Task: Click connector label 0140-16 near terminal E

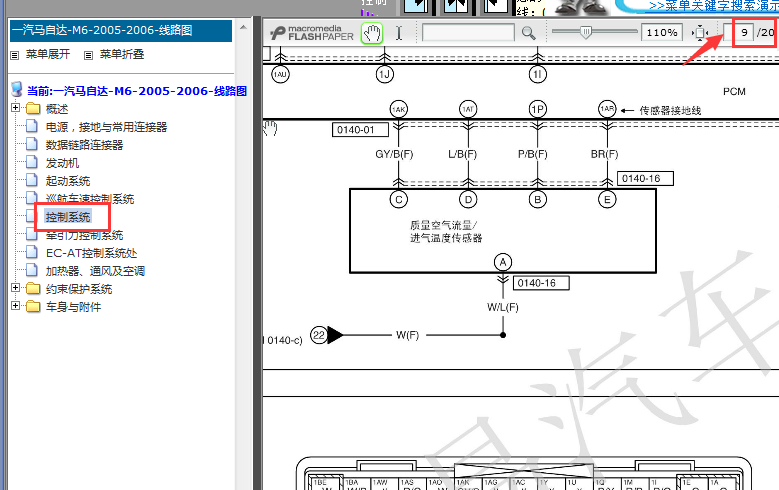Action: pos(645,179)
